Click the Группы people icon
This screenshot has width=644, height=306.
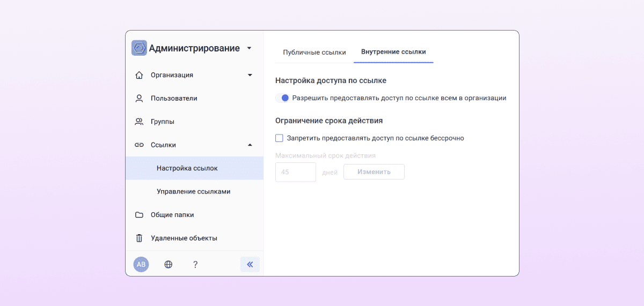click(x=139, y=122)
